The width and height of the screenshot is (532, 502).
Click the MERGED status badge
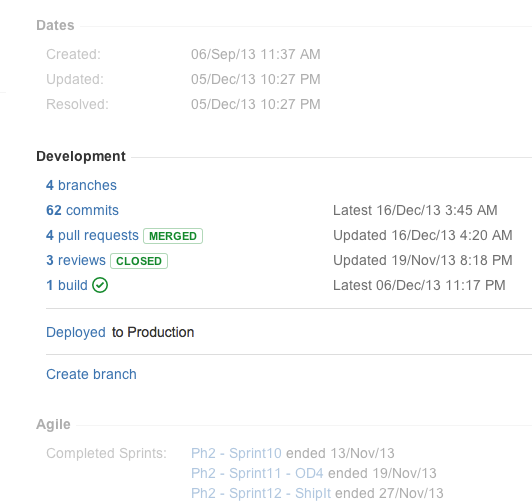[x=173, y=236]
